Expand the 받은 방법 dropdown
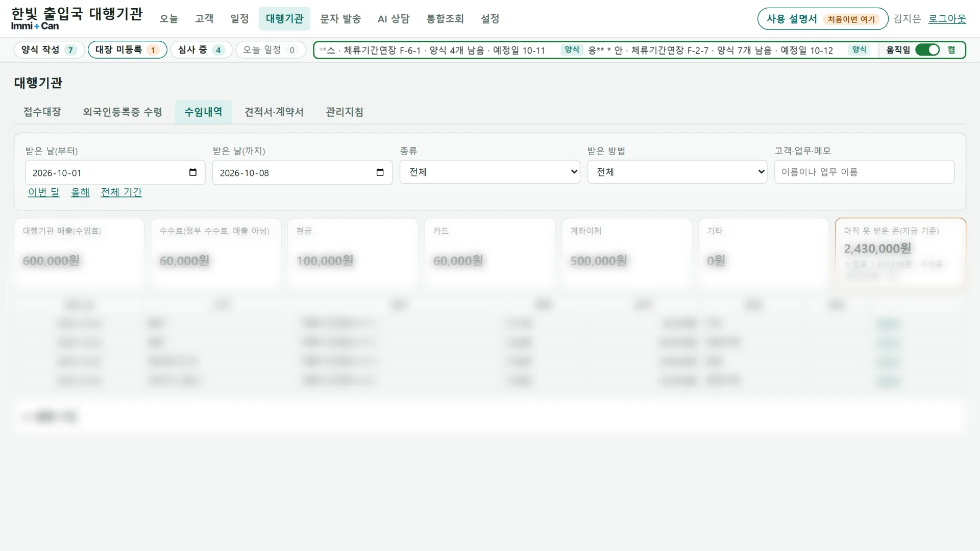980x551 pixels. [677, 172]
